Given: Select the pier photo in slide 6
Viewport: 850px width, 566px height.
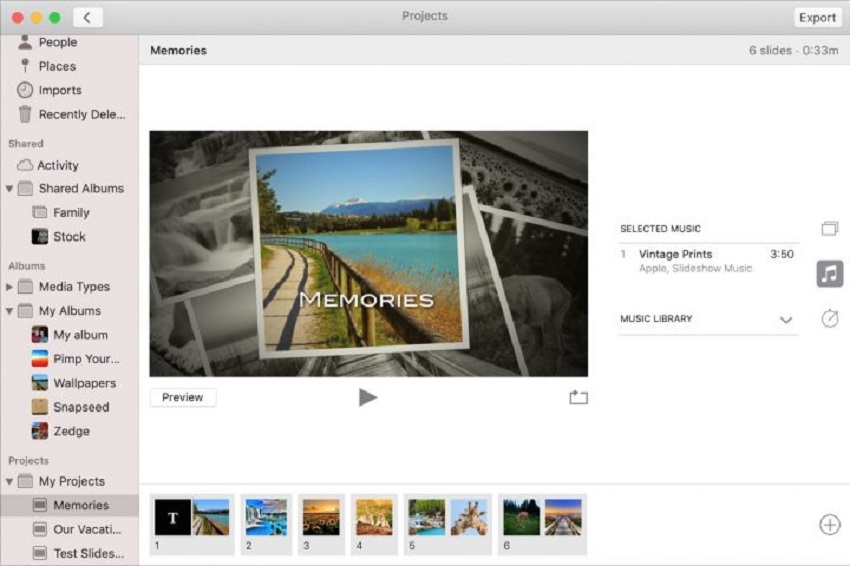Looking at the screenshot, I should pyautogui.click(x=563, y=518).
